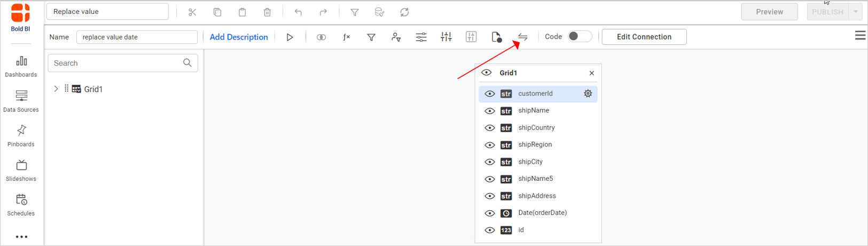Open the hamburger menu at right
This screenshot has height=246, width=868.
click(860, 36)
